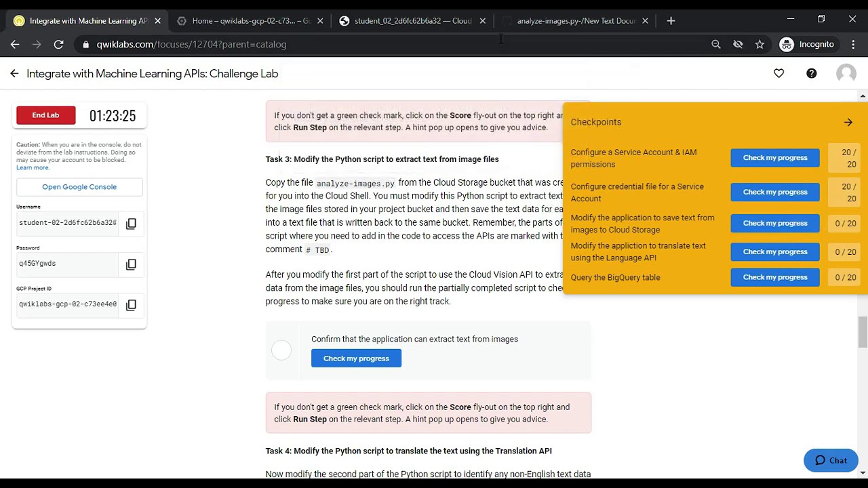Click the Username field value
This screenshot has height=488, width=868.
[67, 223]
